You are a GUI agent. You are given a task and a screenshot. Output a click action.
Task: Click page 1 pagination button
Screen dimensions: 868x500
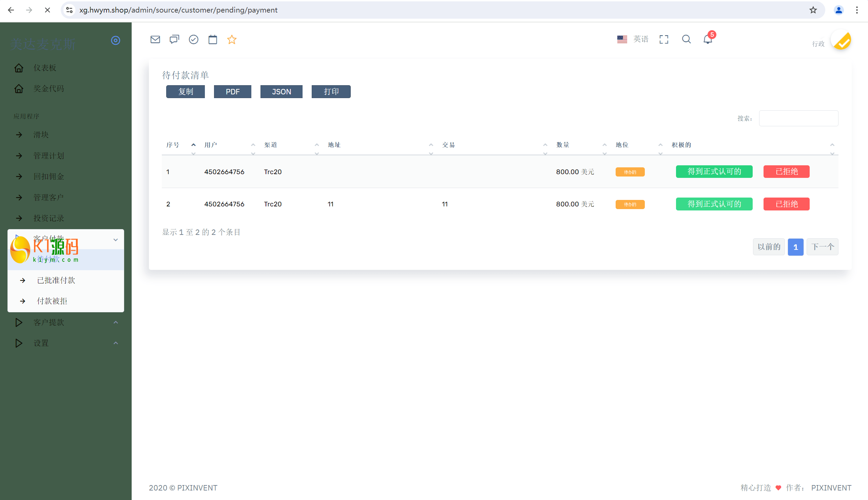click(x=795, y=247)
